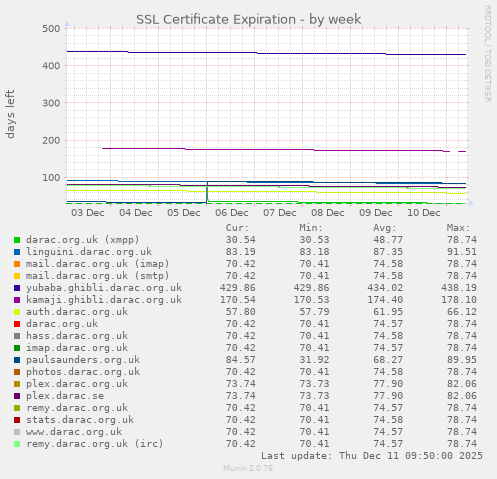Click the yubaba line at the graph top
The width and height of the screenshot is (497, 479).
point(267,53)
